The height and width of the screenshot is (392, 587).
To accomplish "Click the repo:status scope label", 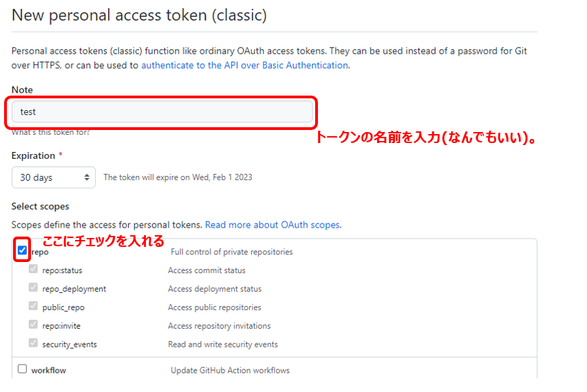I will click(62, 270).
